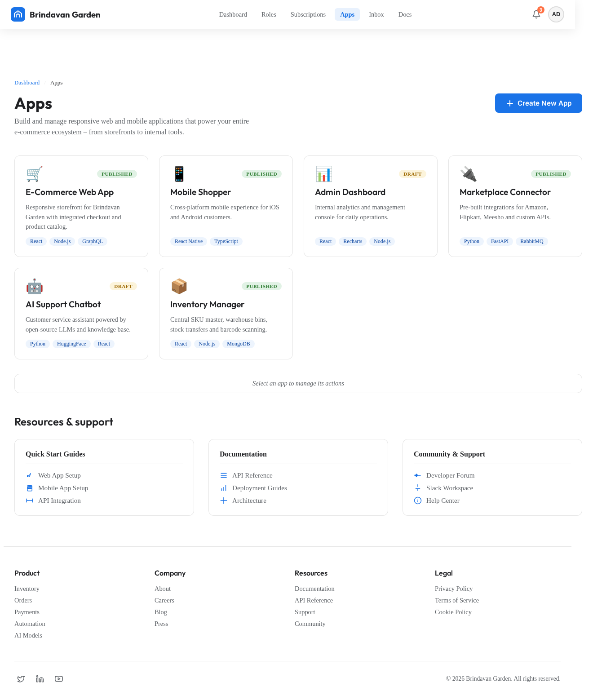This screenshot has height=700, width=593.
Task: Open the Inbox nav tab
Action: (x=376, y=14)
